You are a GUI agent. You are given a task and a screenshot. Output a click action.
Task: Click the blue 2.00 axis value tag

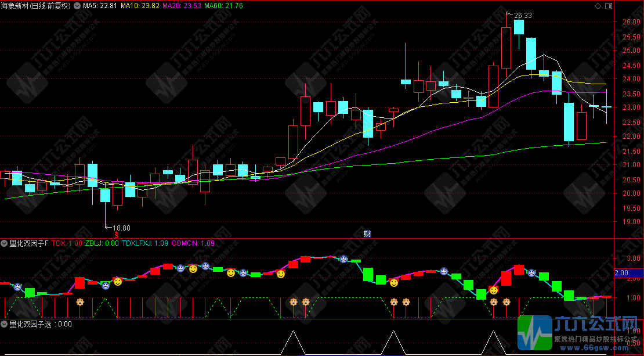click(621, 272)
